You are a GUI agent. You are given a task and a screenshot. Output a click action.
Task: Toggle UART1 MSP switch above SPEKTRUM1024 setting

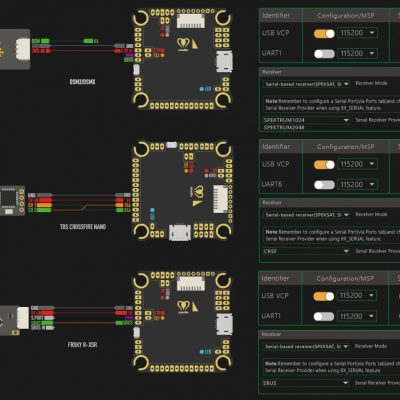[x=324, y=54]
